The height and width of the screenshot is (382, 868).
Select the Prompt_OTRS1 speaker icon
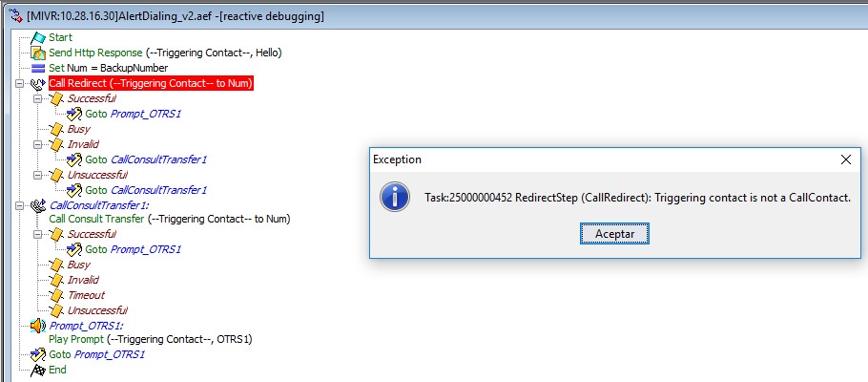[x=38, y=326]
